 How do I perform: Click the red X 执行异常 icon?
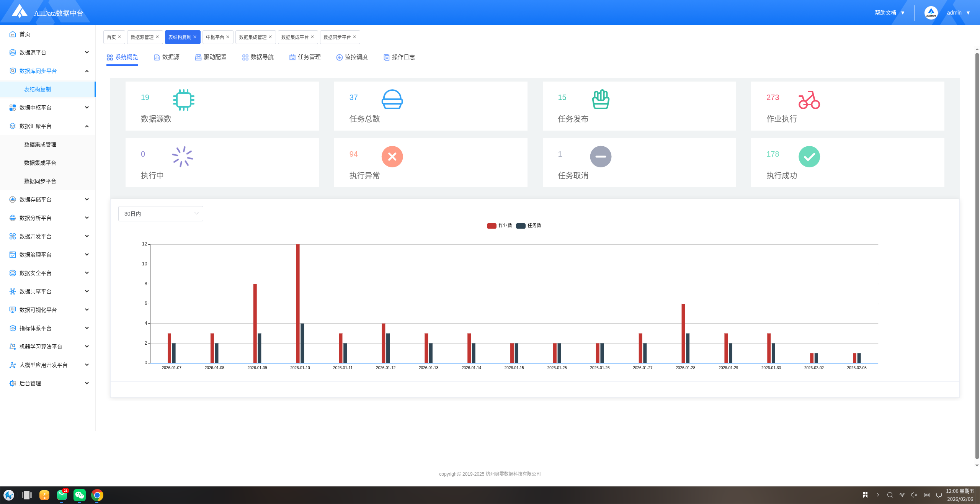point(392,157)
